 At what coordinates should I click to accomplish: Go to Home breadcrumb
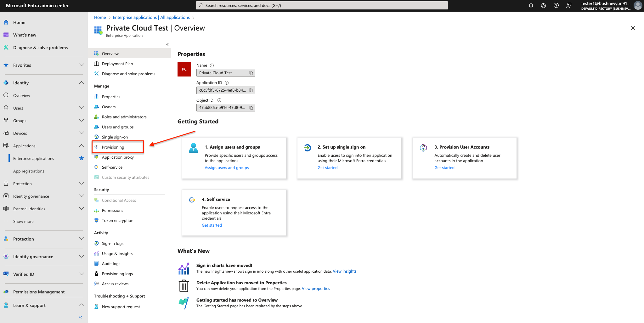tap(100, 17)
